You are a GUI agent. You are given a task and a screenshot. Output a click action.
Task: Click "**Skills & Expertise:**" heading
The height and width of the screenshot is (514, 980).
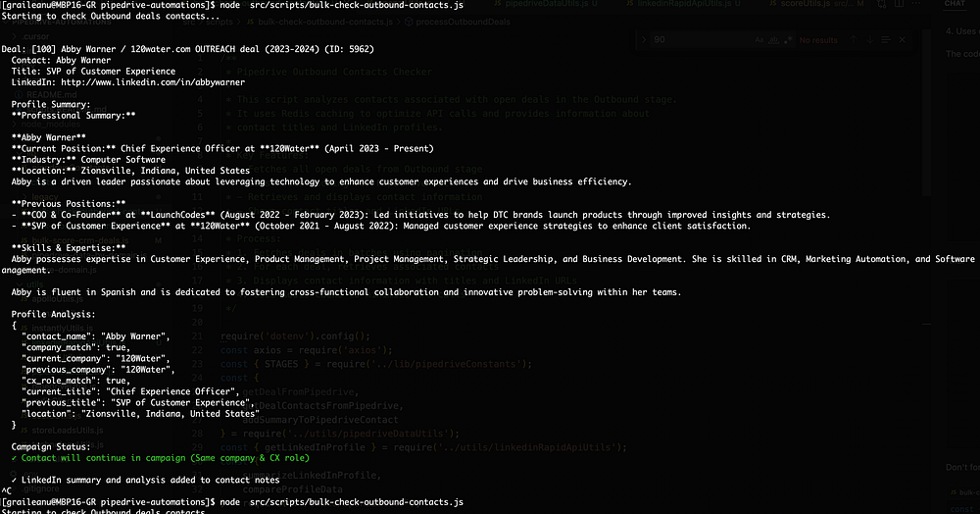coord(69,248)
